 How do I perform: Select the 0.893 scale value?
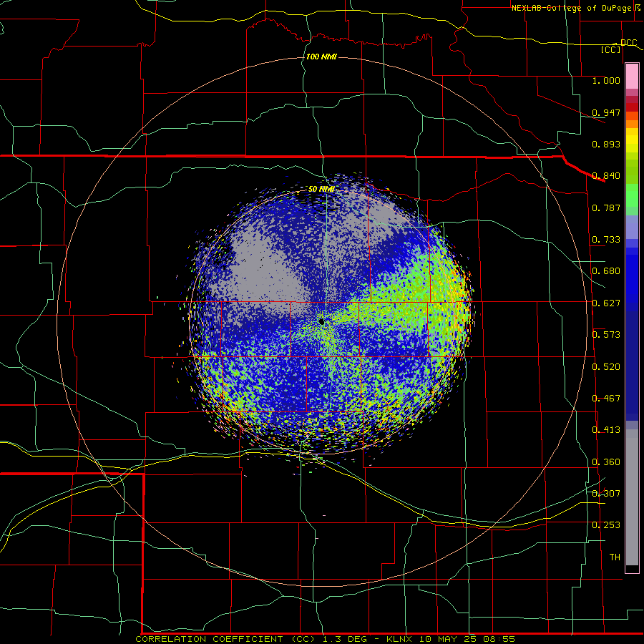[606, 144]
